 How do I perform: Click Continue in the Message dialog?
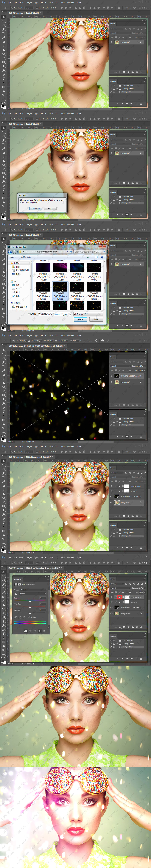click(36, 209)
